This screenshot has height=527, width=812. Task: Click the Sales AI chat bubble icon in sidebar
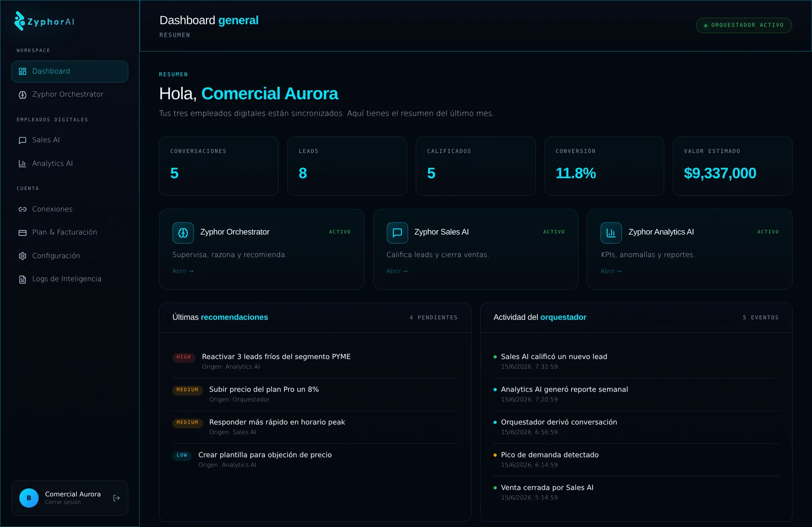click(22, 140)
